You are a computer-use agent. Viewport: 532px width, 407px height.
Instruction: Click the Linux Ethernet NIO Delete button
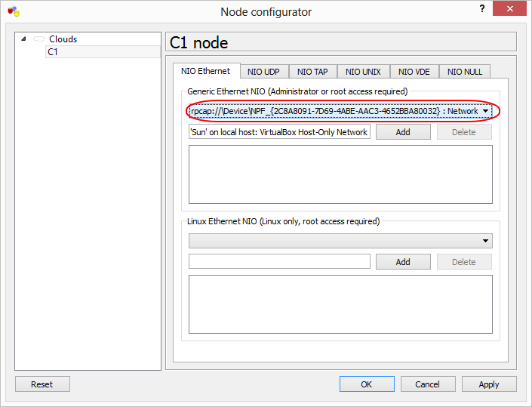pyautogui.click(x=464, y=262)
